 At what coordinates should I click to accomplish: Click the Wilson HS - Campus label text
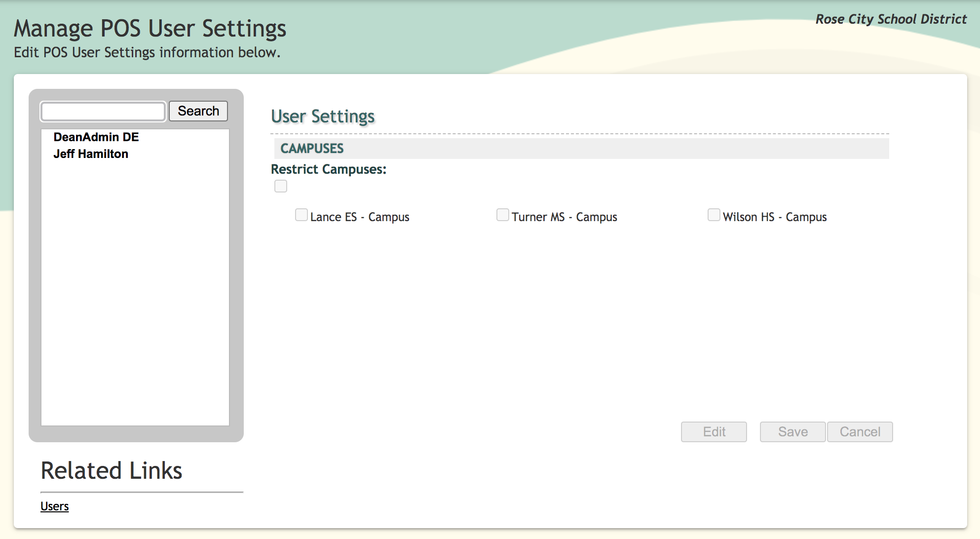(774, 217)
